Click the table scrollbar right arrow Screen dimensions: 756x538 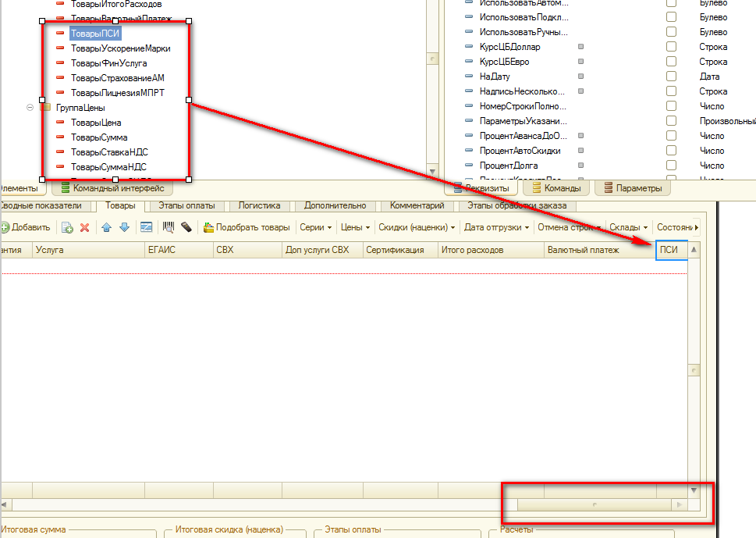[x=680, y=504]
